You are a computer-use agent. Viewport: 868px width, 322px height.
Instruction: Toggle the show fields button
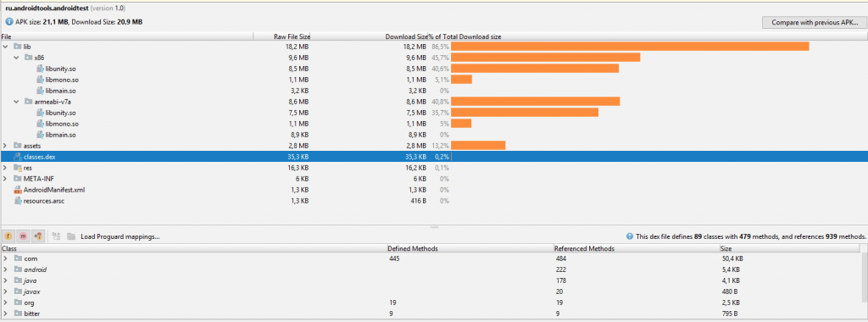(x=8, y=236)
